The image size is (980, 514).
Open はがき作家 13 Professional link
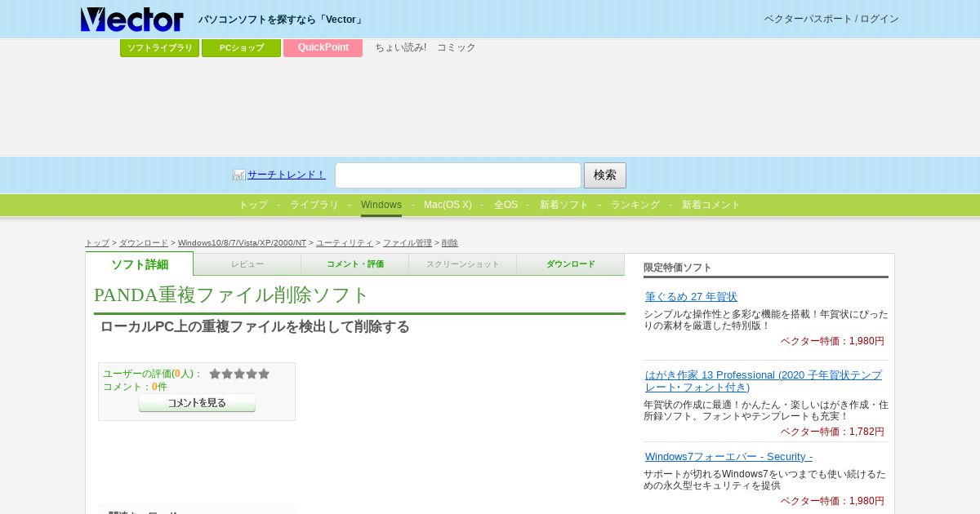(764, 381)
